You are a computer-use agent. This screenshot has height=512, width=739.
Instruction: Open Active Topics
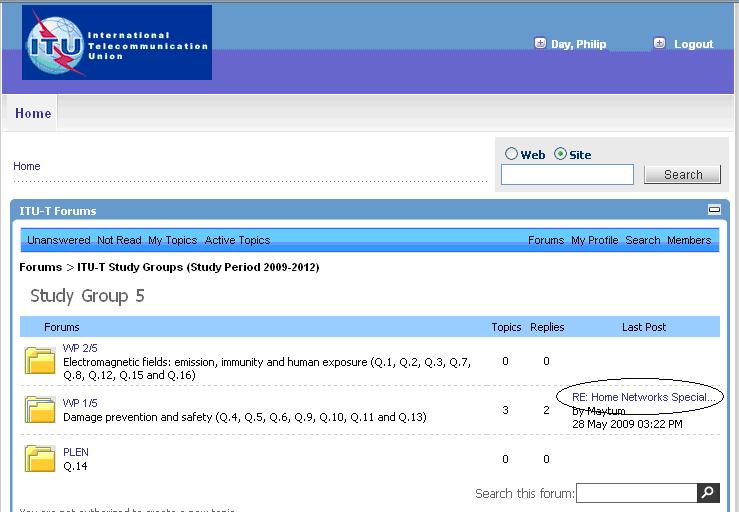click(238, 240)
